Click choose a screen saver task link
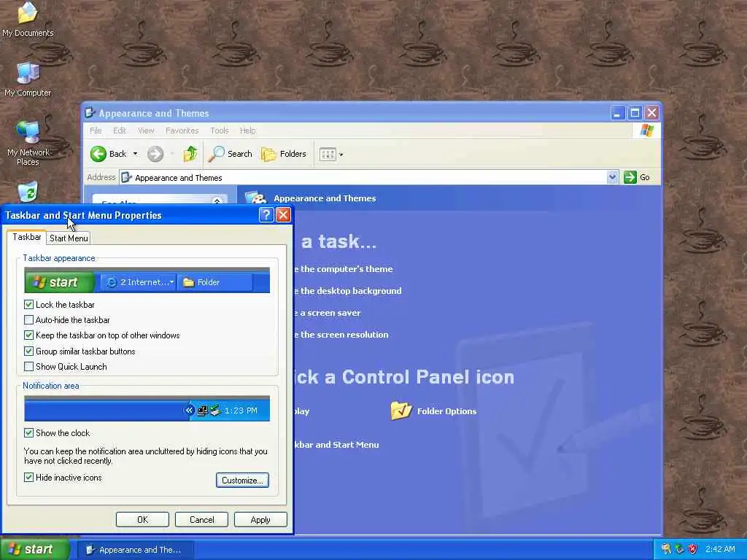747x560 pixels. coord(328,312)
